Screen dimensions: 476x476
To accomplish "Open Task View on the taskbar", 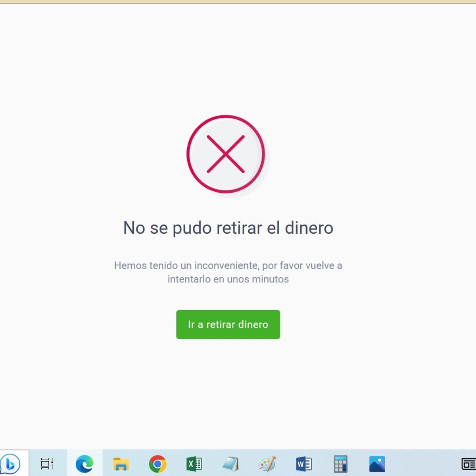I will [x=47, y=463].
